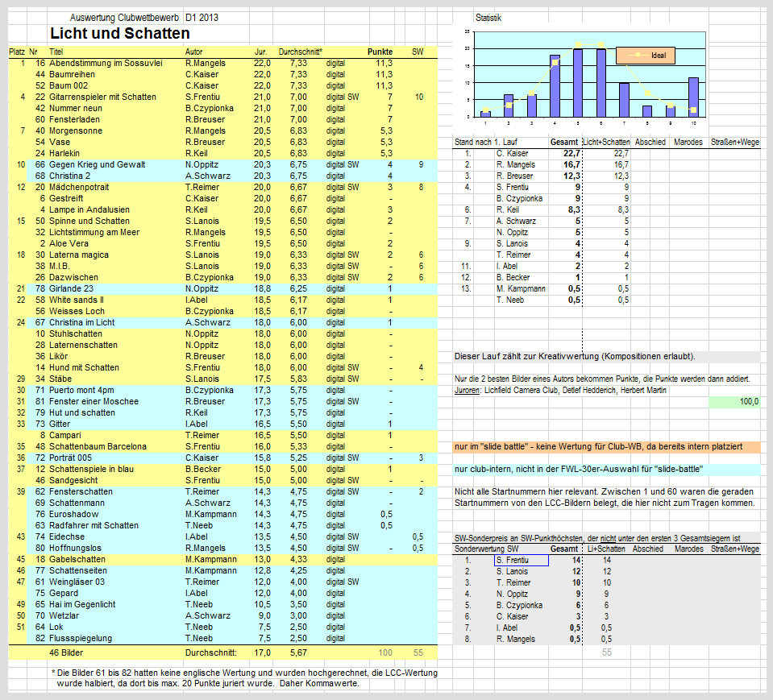773x700 pixels.
Task: Select the green cell showing '100,0'
Action: [x=734, y=402]
